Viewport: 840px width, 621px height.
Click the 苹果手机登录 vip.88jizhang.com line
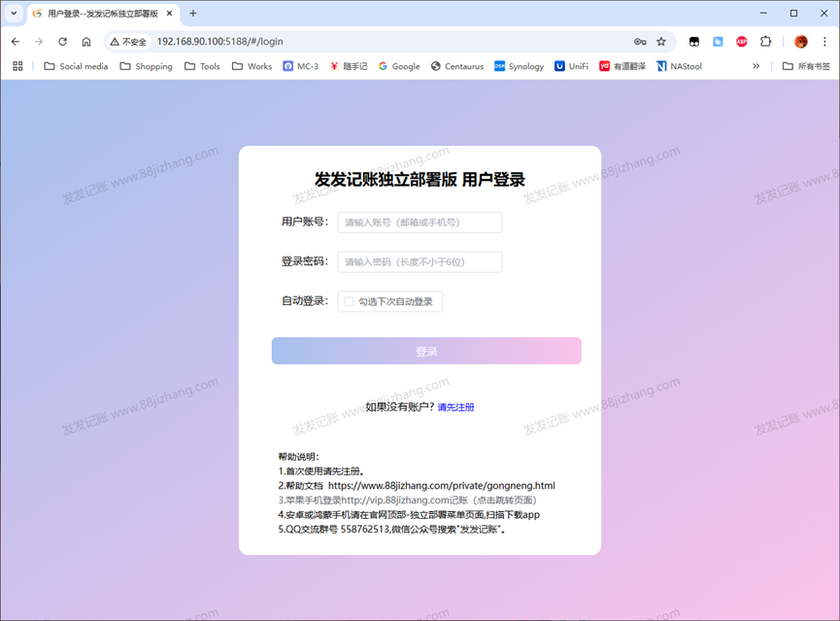[x=407, y=500]
